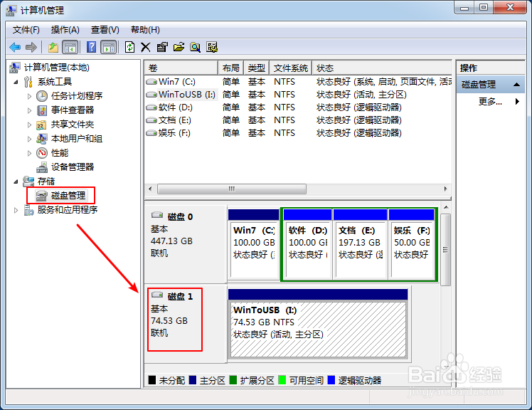Click the Local Users and Groups icon
This screenshot has width=532, height=410.
[42, 139]
